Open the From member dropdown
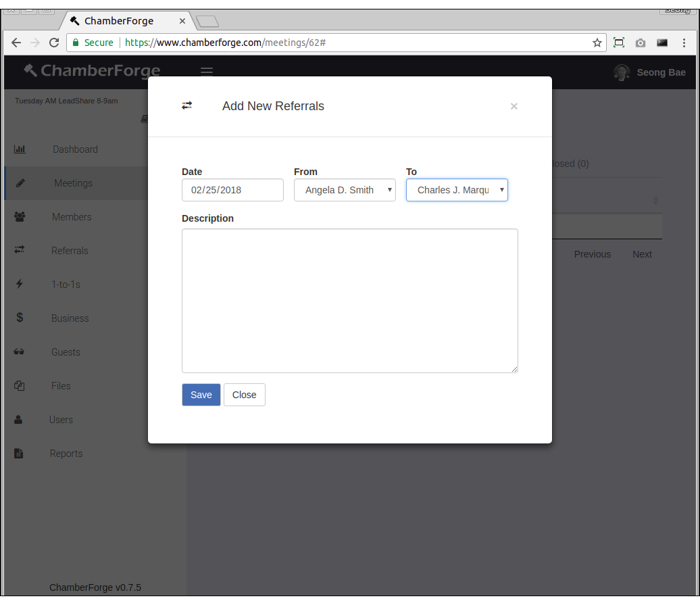The width and height of the screenshot is (700, 605). point(345,190)
